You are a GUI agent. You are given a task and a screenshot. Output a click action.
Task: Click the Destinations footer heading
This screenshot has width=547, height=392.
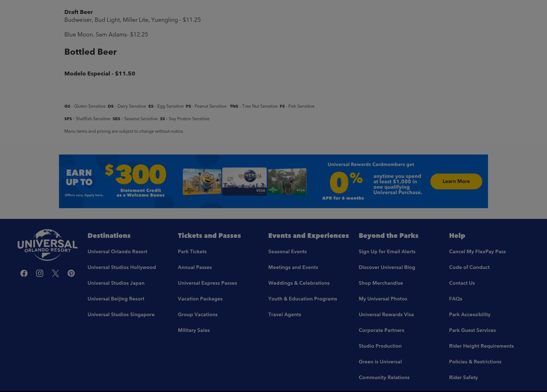coord(109,236)
